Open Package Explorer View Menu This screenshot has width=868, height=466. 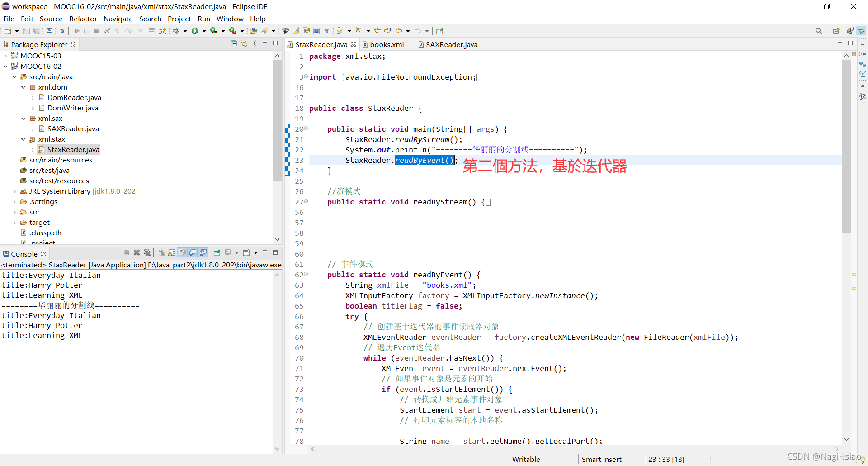[x=255, y=43]
